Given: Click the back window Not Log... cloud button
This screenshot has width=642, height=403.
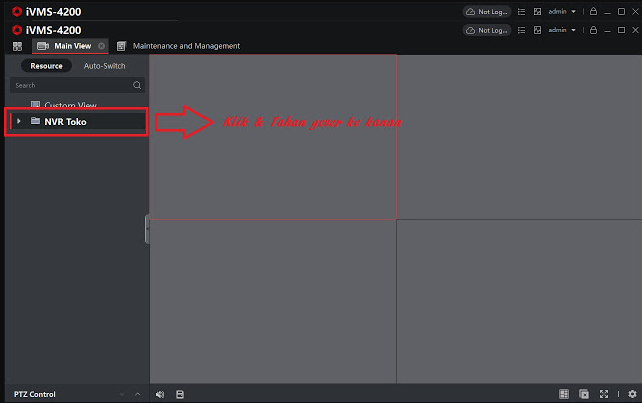Looking at the screenshot, I should (487, 11).
